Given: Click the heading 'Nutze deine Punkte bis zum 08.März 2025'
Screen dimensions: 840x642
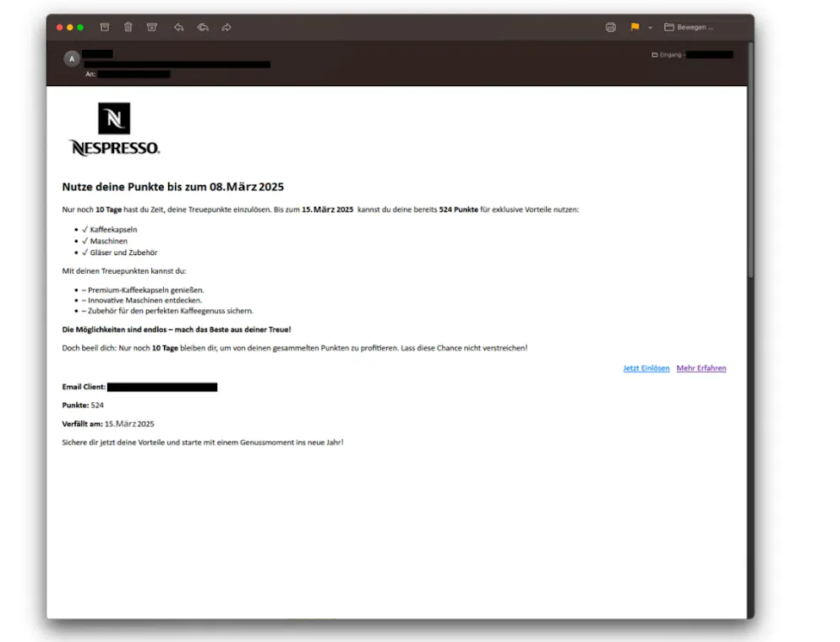Looking at the screenshot, I should coord(173,187).
